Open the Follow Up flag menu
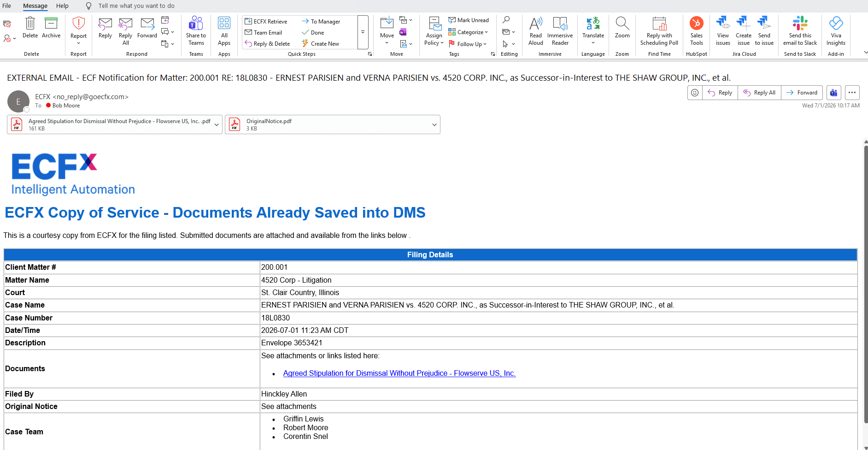 coord(468,44)
